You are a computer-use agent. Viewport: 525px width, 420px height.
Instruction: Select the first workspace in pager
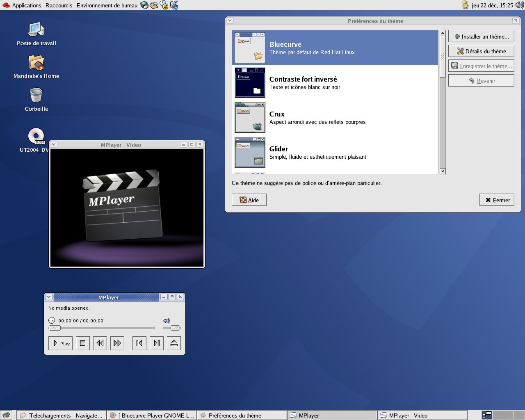tap(487, 415)
